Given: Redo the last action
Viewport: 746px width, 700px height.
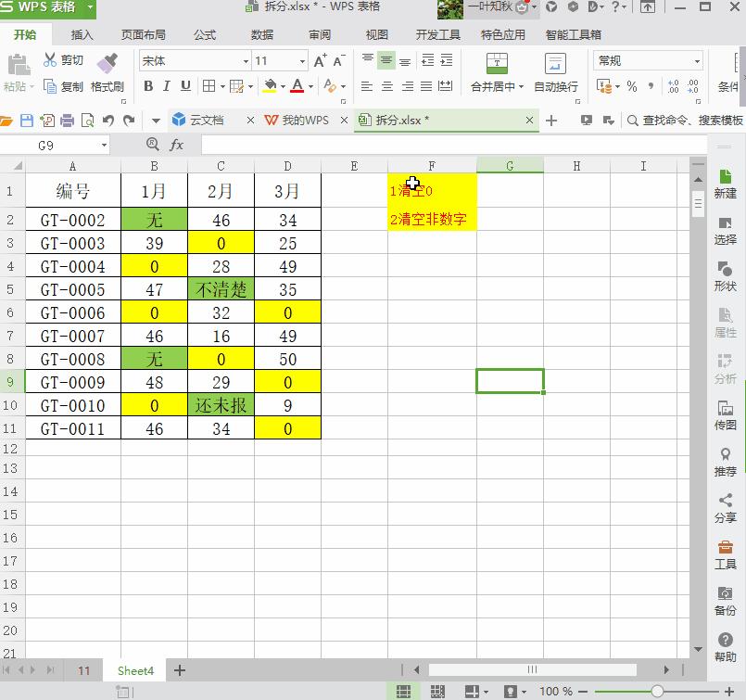Looking at the screenshot, I should pos(129,121).
